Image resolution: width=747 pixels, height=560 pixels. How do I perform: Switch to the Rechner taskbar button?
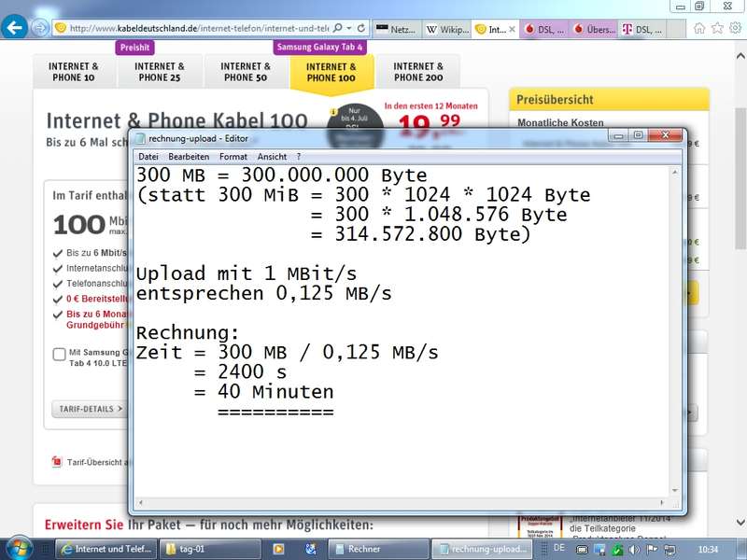tap(379, 549)
